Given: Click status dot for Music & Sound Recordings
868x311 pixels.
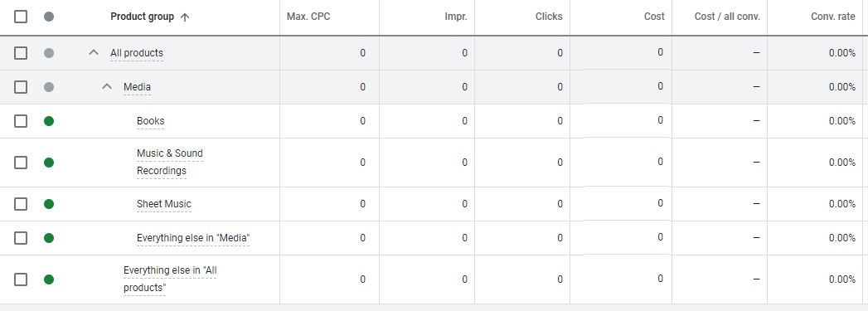Looking at the screenshot, I should (49, 163).
